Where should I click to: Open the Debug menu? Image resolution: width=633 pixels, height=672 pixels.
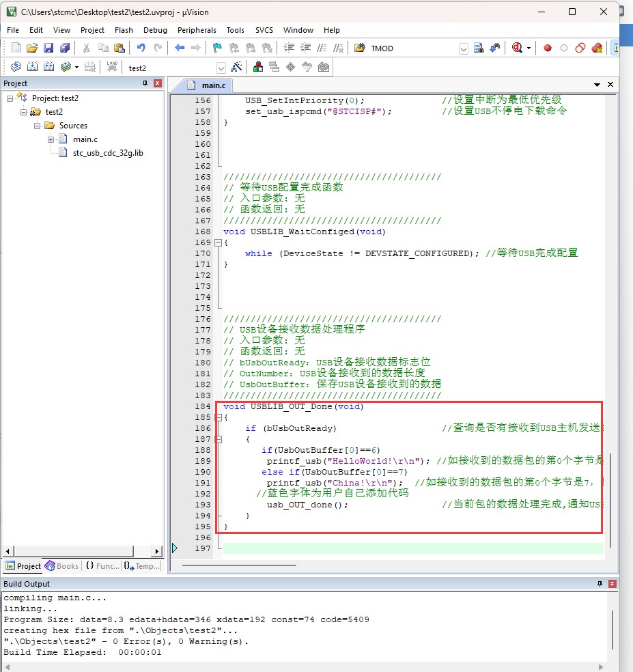click(155, 30)
